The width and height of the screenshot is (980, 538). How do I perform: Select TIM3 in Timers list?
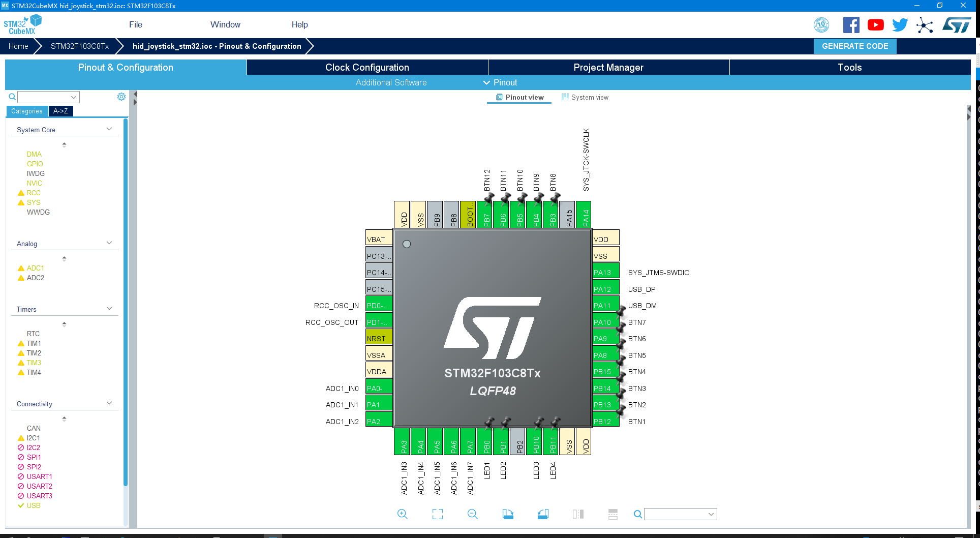(34, 363)
